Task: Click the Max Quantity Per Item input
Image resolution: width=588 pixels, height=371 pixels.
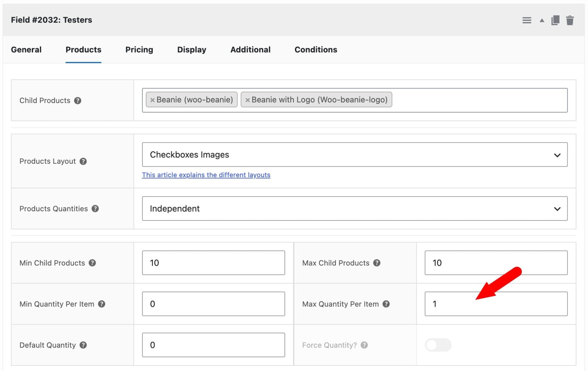Action: click(496, 304)
